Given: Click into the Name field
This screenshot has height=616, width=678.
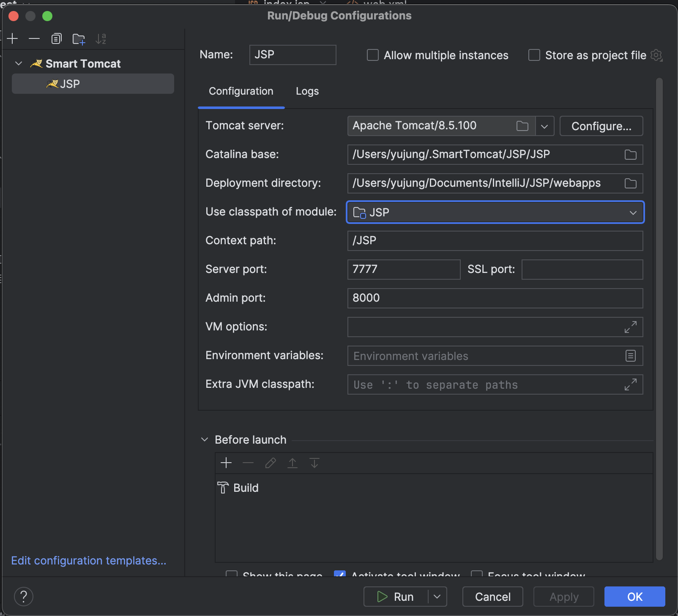Looking at the screenshot, I should [293, 55].
